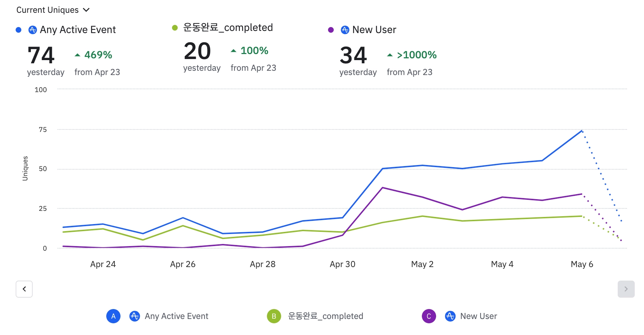Select the New User header title

[374, 30]
